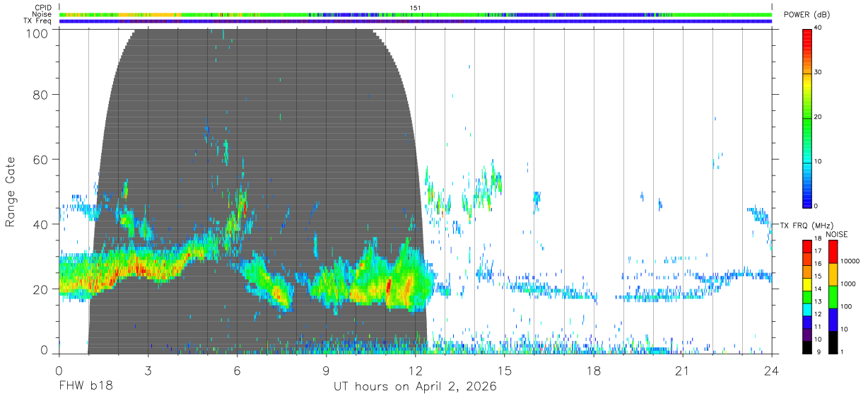Select the red 10000 segment of NOISE colorbar
The width and height of the screenshot is (868, 401).
click(x=832, y=252)
